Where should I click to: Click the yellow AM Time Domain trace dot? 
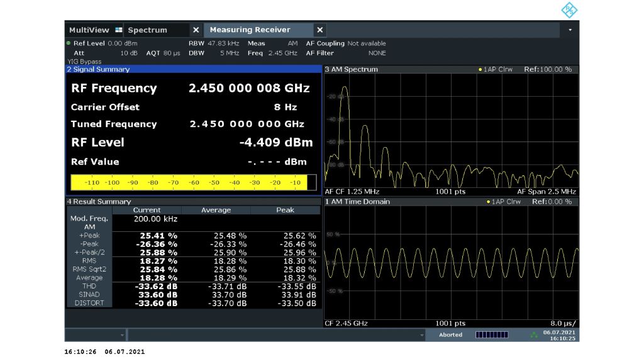(x=488, y=202)
